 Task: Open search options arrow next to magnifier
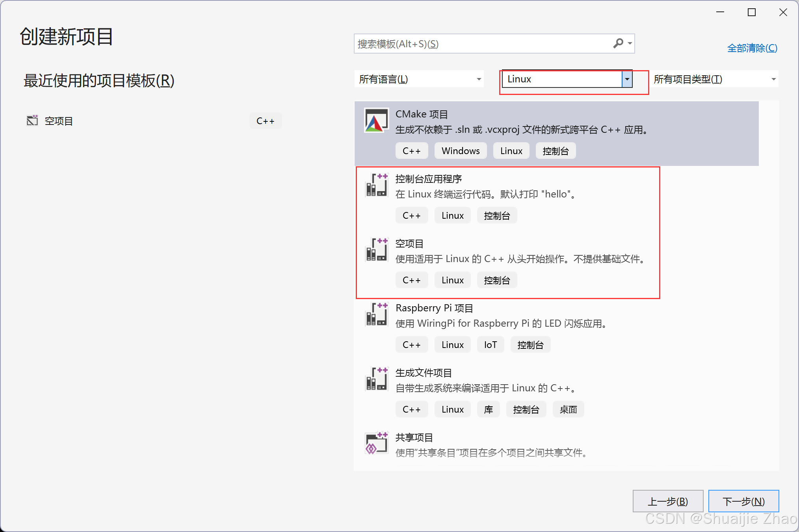(x=630, y=43)
